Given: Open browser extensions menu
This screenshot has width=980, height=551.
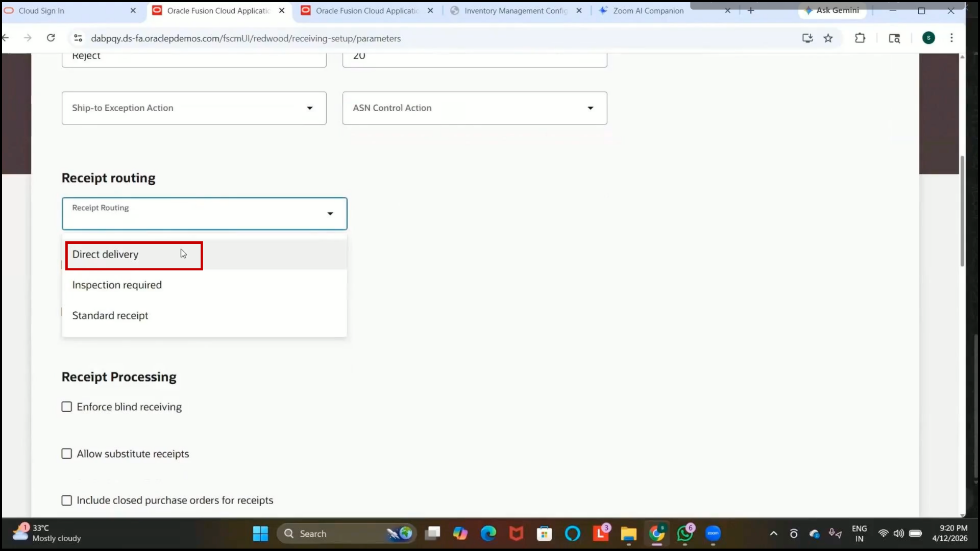Looking at the screenshot, I should click(x=860, y=38).
